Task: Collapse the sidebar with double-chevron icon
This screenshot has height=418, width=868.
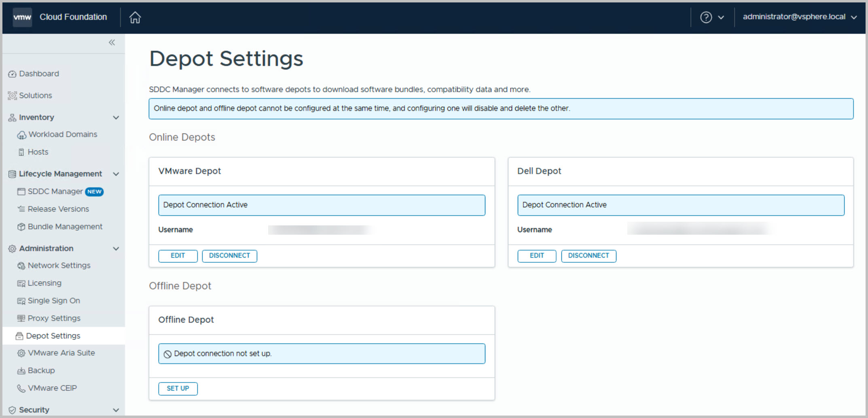Action: (x=112, y=42)
